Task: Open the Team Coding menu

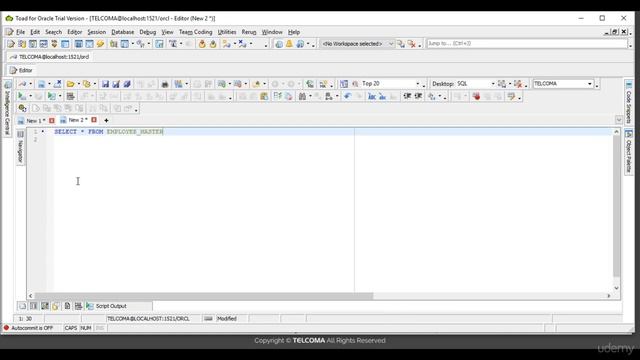Action: (x=196, y=32)
